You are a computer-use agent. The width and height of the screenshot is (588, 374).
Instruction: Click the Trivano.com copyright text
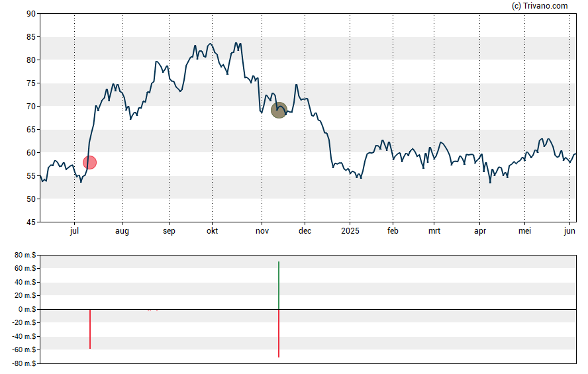(540, 5)
